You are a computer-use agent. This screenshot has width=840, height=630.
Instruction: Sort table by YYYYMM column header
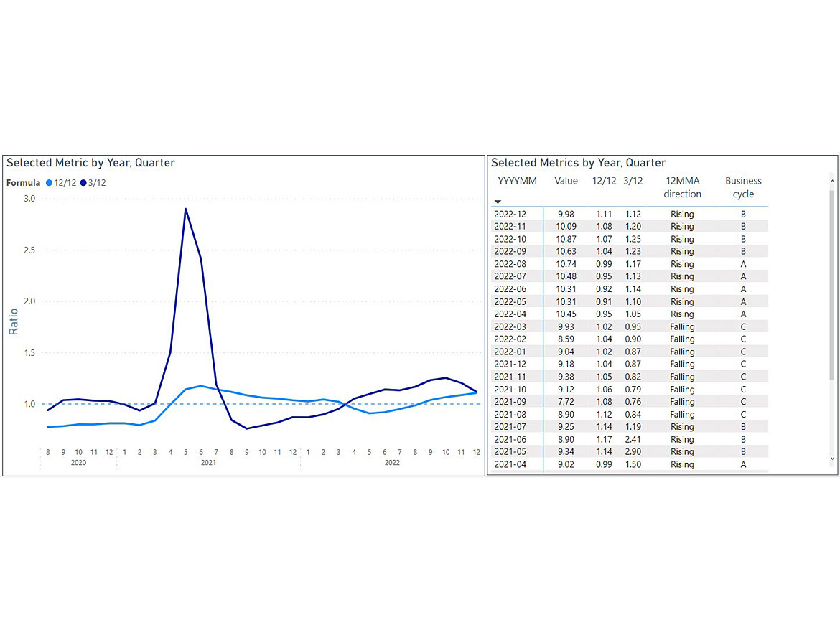coord(517,181)
